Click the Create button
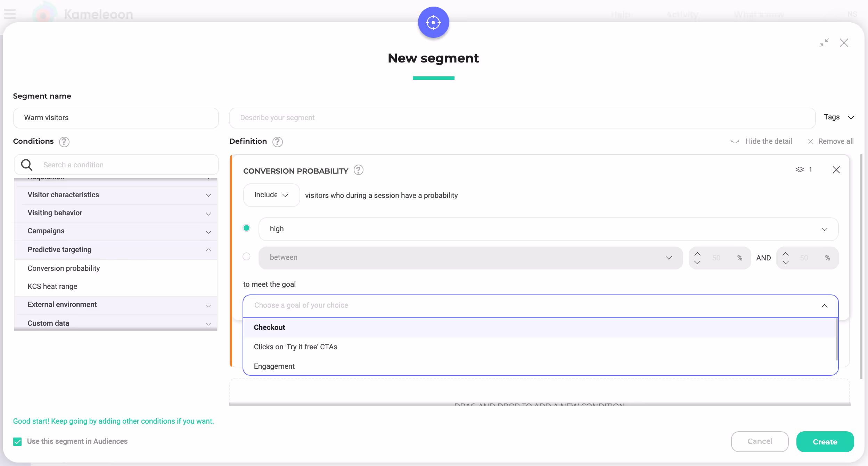The width and height of the screenshot is (868, 466). 825,442
